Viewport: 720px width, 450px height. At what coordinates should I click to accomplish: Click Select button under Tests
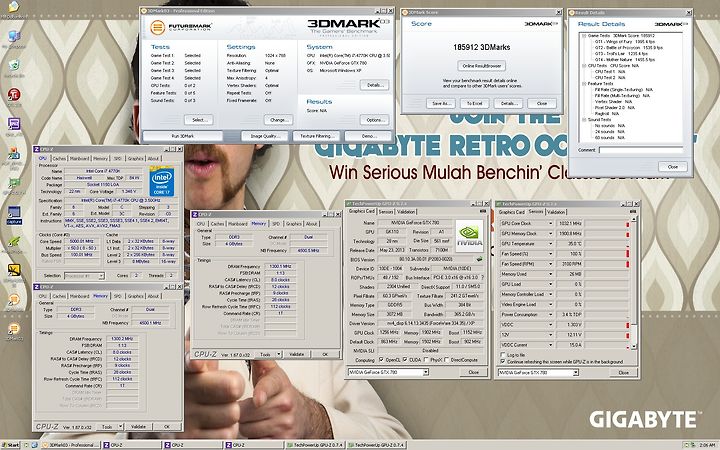[x=199, y=120]
